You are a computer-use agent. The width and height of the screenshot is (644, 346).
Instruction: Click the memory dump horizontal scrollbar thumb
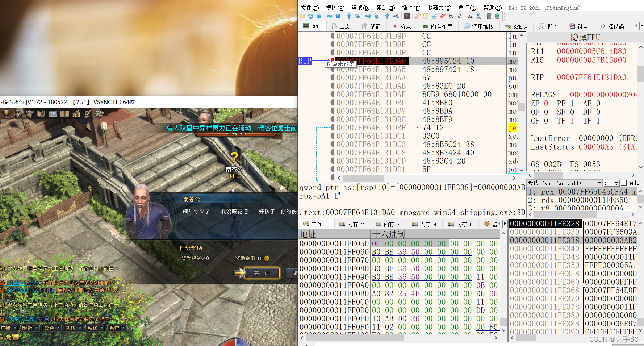click(355, 338)
